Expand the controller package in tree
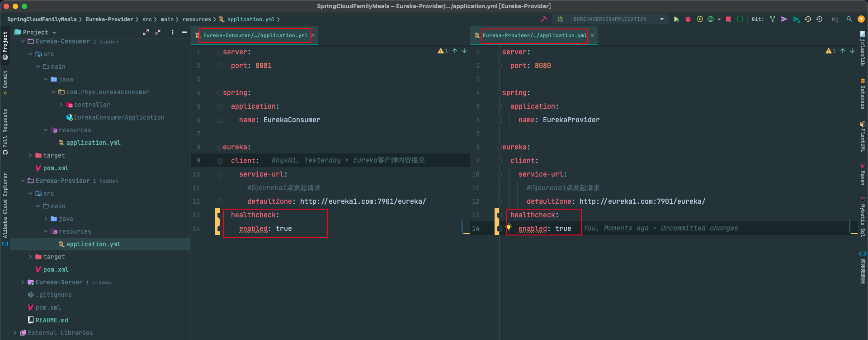 click(61, 105)
